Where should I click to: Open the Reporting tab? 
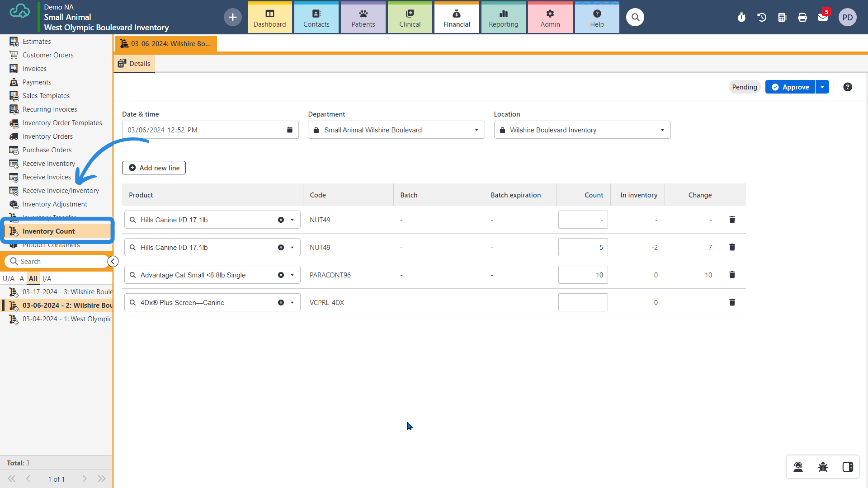(503, 18)
